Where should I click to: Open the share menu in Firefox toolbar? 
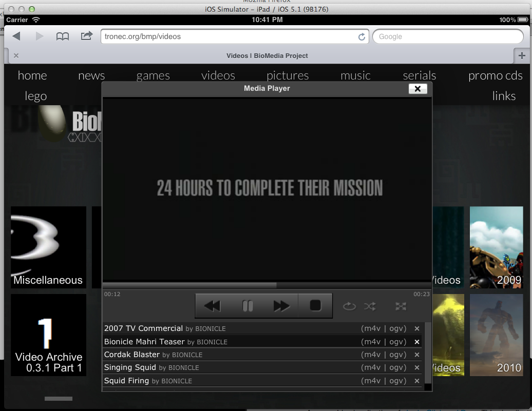click(86, 36)
